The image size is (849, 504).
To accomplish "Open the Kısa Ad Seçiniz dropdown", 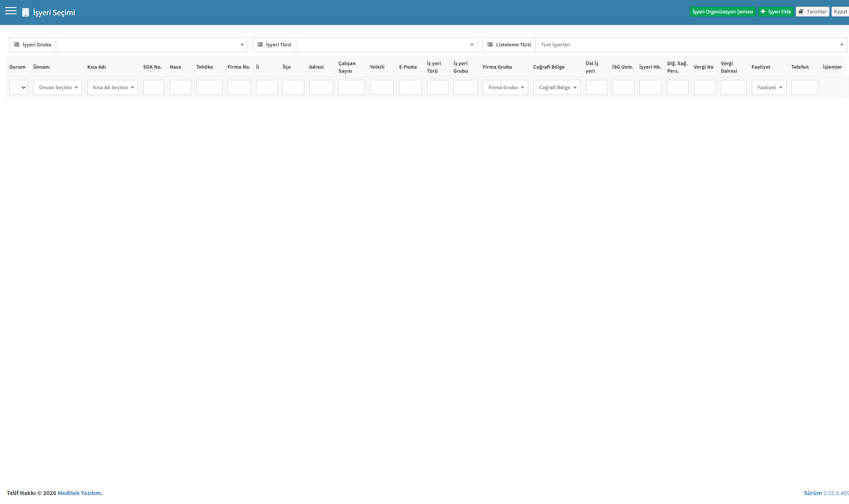I will click(112, 87).
